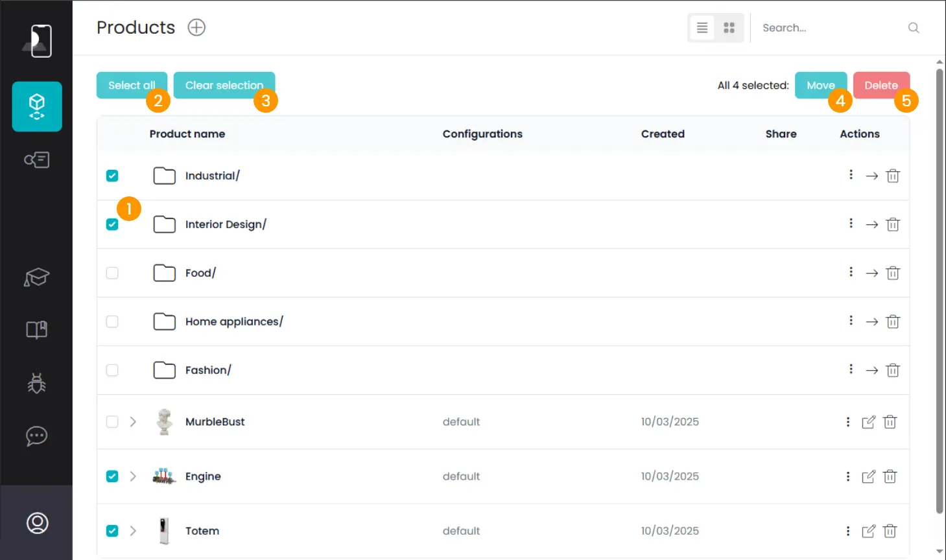Open the chat support sidebar icon
Image resolution: width=946 pixels, height=560 pixels.
click(37, 436)
